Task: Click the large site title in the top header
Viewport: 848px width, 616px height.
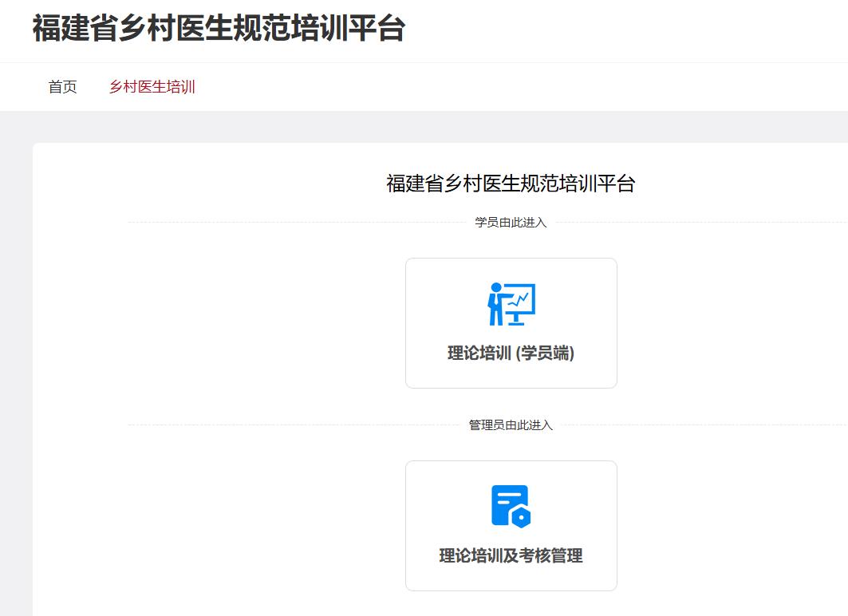Action: 219,28
